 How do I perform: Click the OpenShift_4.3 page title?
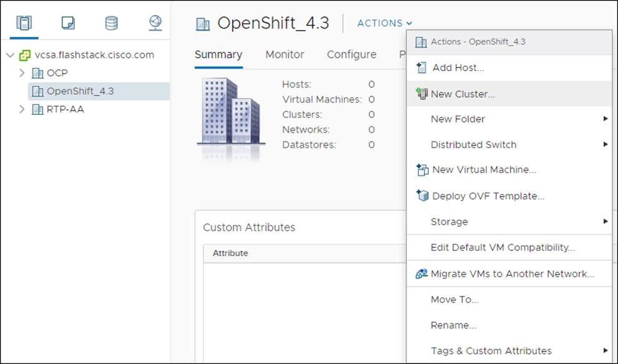click(x=273, y=23)
